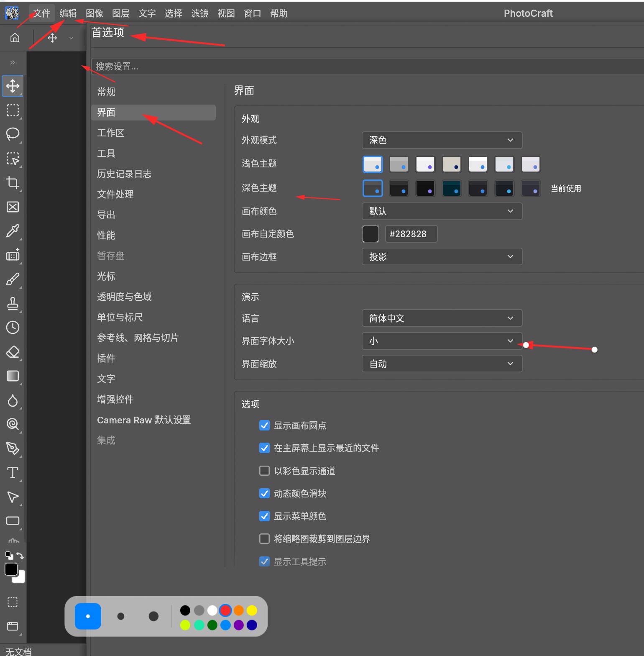Click the 画布自定颜色 swatch
The width and height of the screenshot is (644, 656).
tap(371, 234)
